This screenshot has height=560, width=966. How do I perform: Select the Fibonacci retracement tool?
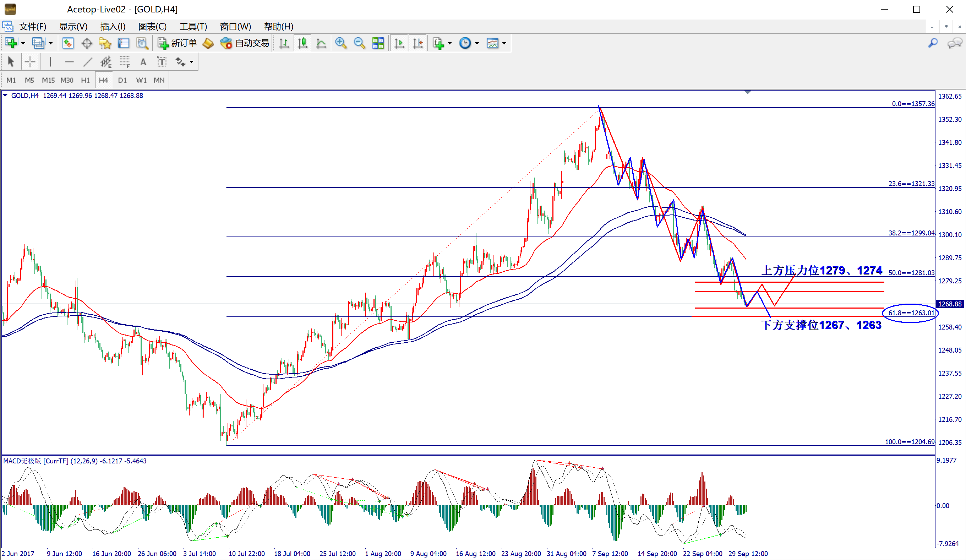click(x=125, y=62)
